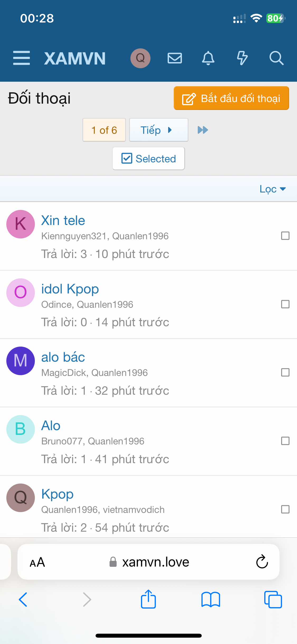Tick the alo bác conversation checkbox
Screen dimensions: 297x644
point(285,372)
